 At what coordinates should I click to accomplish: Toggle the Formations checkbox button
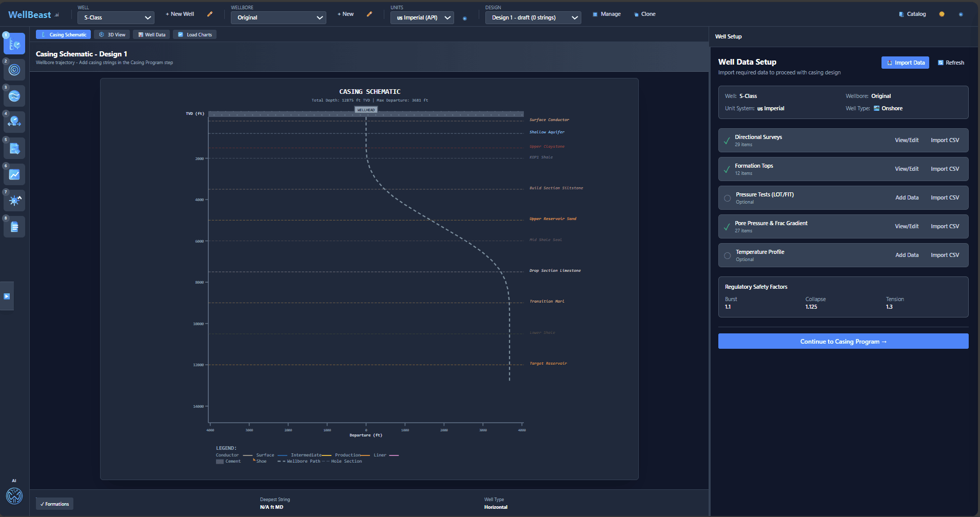point(54,504)
